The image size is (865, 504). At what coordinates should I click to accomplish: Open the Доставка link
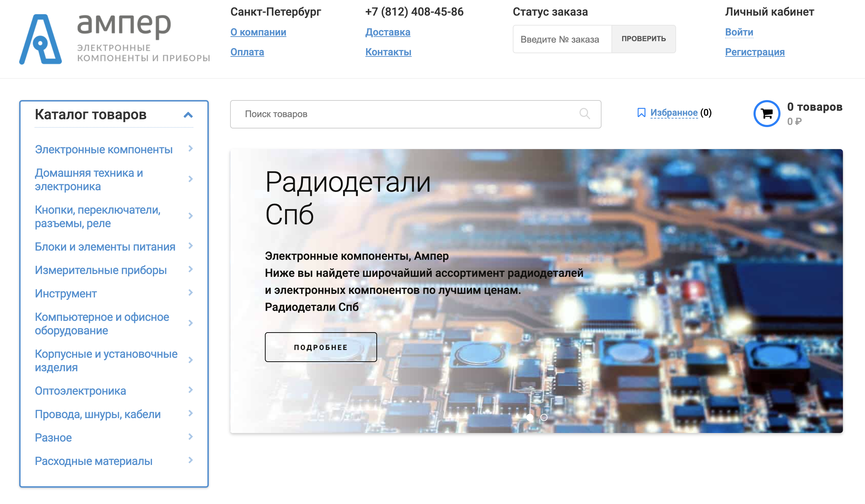pyautogui.click(x=388, y=32)
